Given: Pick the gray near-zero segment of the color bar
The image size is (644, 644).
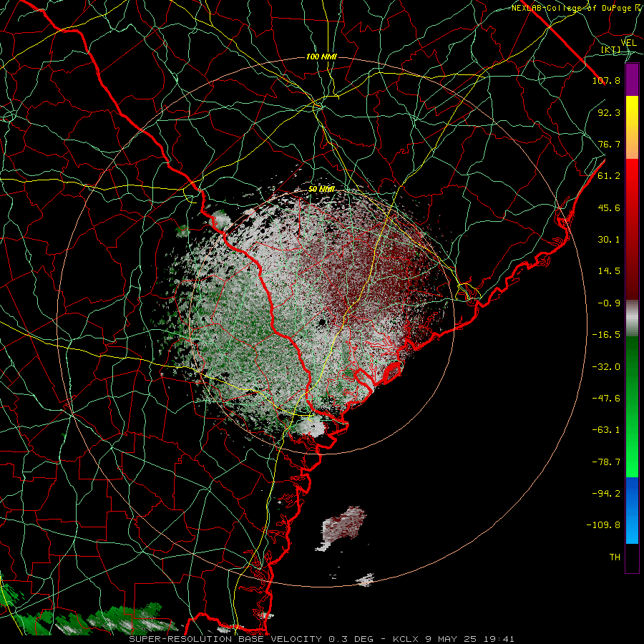Looking at the screenshot, I should (632, 318).
